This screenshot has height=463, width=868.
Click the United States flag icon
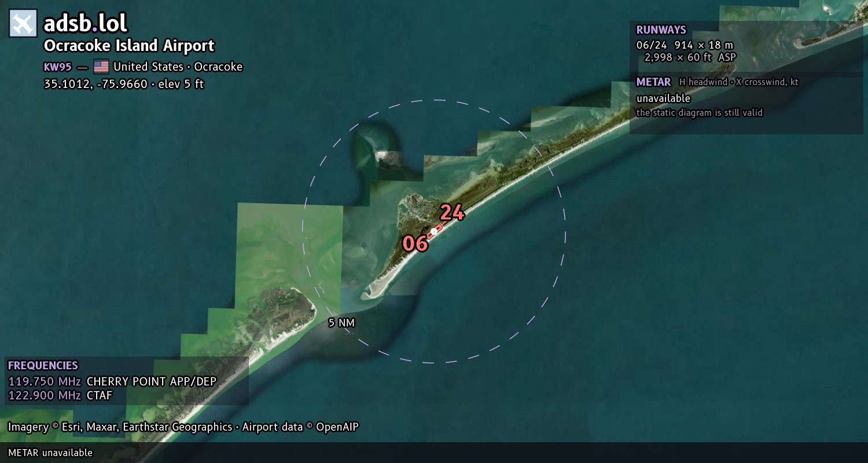(x=101, y=67)
